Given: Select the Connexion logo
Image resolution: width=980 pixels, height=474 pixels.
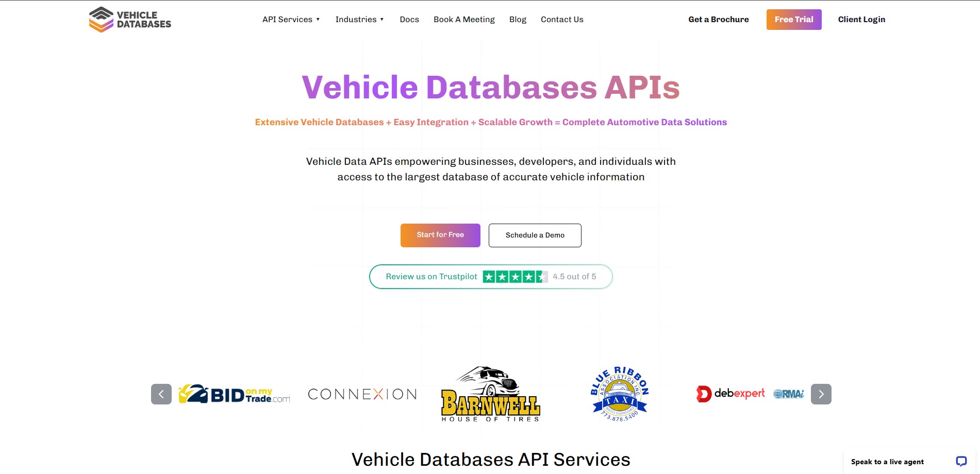Looking at the screenshot, I should pos(362,394).
